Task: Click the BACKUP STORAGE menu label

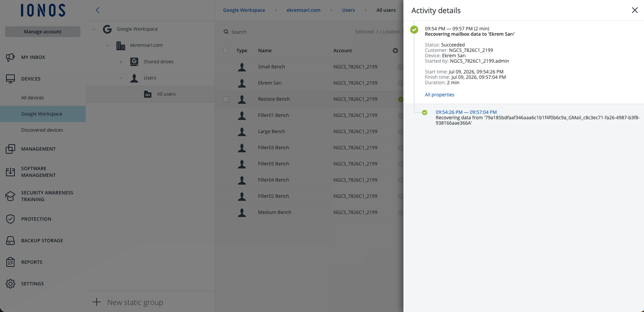Action: pyautogui.click(x=42, y=241)
